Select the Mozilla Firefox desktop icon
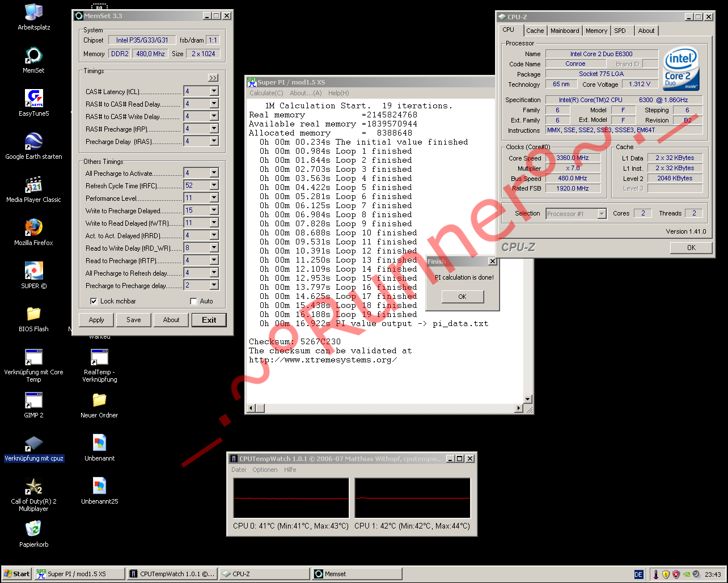This screenshot has width=728, height=583. coord(33,233)
